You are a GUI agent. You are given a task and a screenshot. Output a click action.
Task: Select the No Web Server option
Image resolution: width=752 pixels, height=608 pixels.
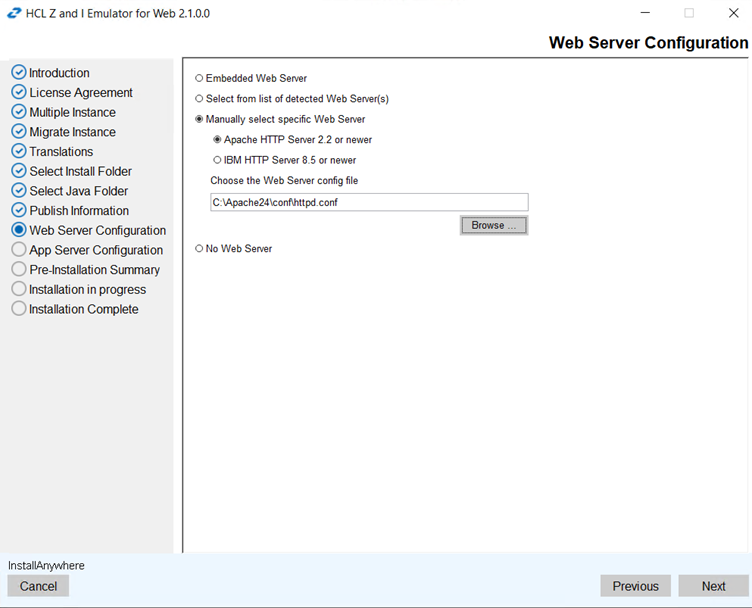(x=199, y=248)
